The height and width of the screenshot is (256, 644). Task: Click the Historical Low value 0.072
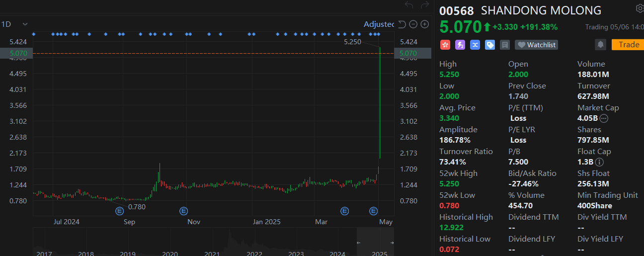pyautogui.click(x=449, y=250)
